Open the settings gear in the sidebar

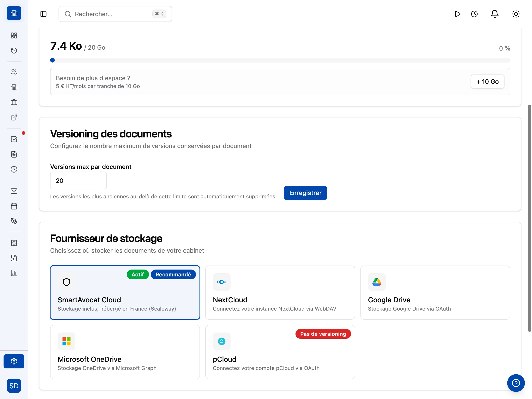tap(14, 361)
